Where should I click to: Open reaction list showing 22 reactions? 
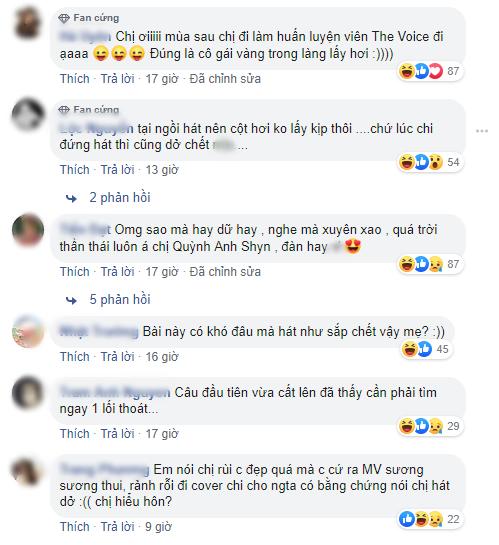tap(430, 519)
